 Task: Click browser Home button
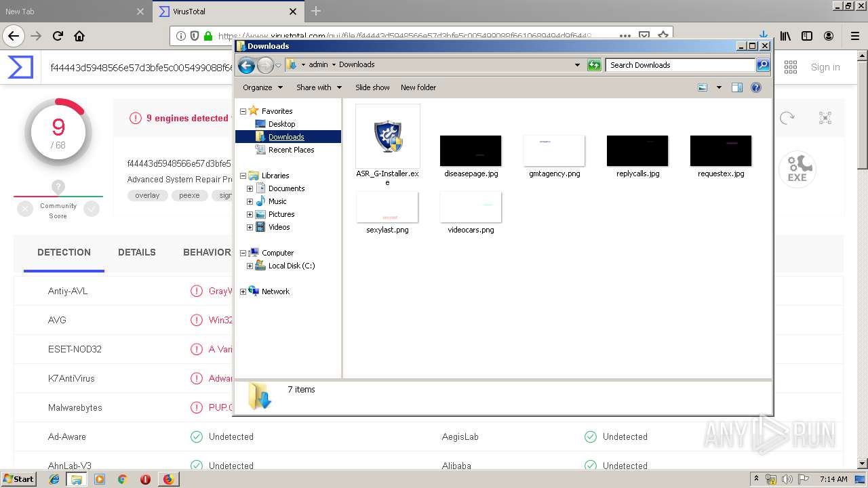coord(79,36)
